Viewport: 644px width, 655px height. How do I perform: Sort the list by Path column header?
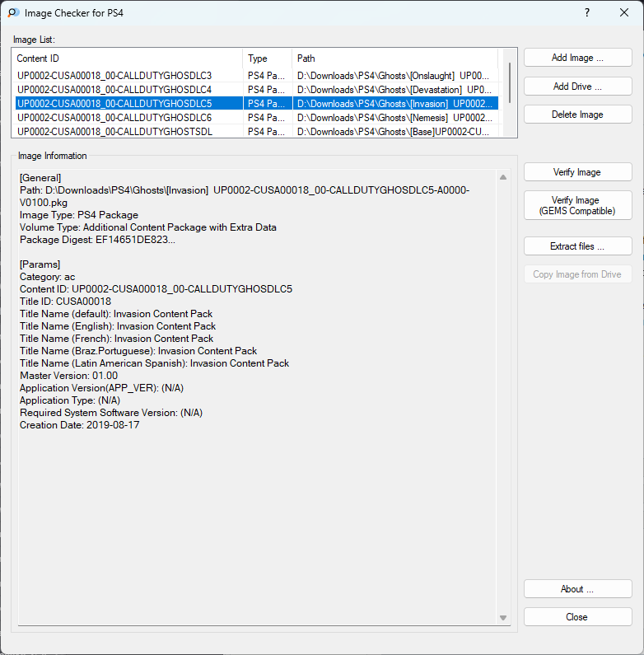(x=395, y=58)
